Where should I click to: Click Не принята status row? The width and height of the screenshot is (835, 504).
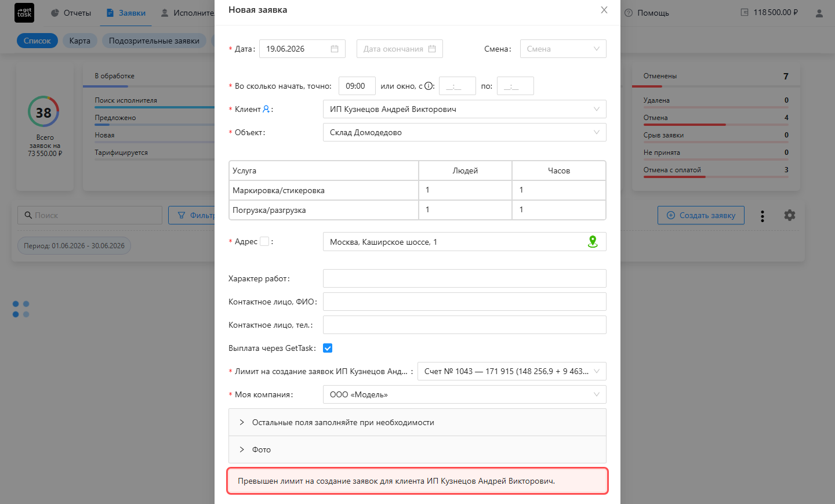pos(716,154)
